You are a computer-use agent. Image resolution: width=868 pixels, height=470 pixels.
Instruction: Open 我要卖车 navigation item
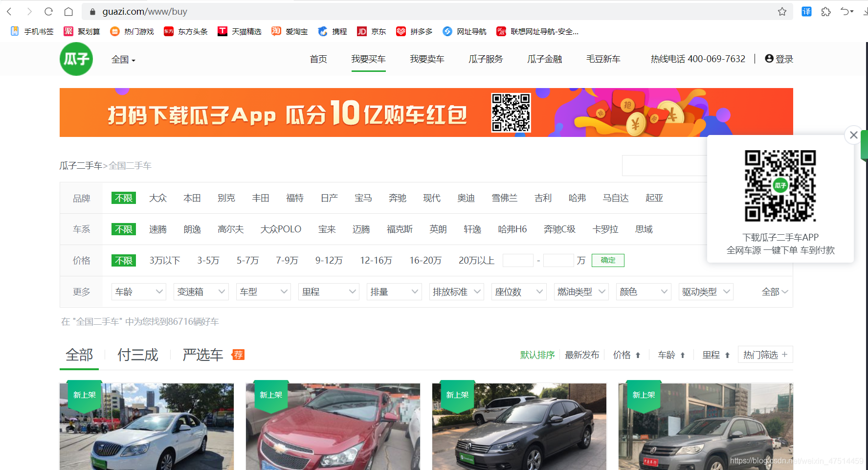click(427, 59)
